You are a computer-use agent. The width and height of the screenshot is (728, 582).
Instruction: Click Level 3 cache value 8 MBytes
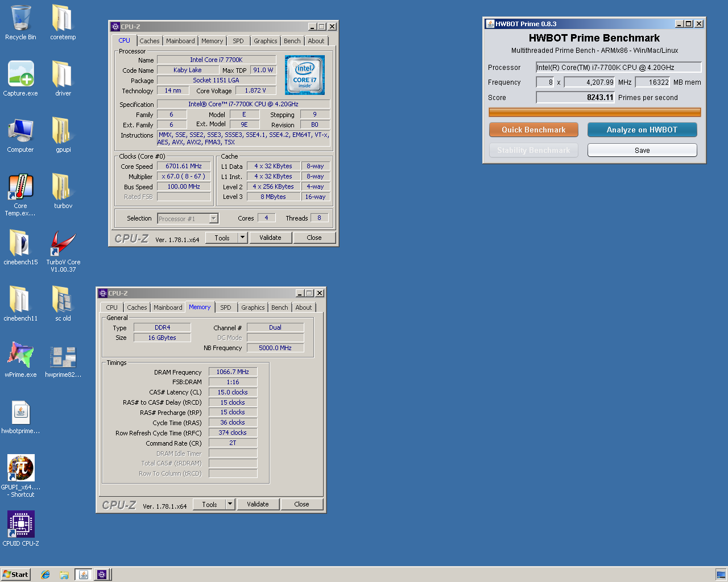pos(274,197)
